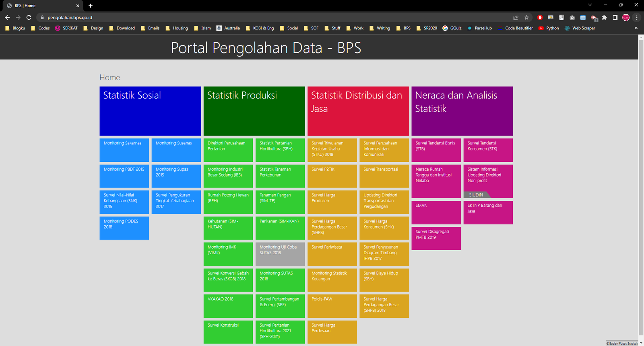This screenshot has width=644, height=346.
Task: Click the camera screenshot extension icon
Action: 572,17
